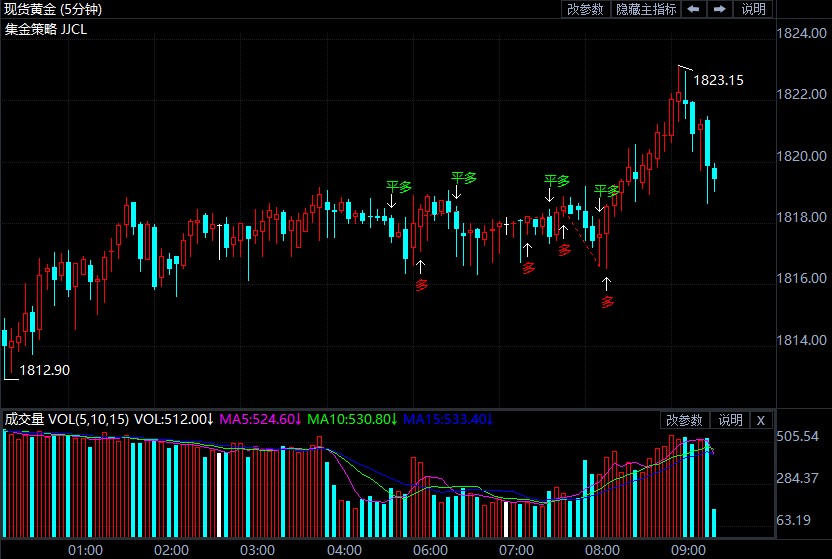Open 说明 in the volume panel
This screenshot has height=559, width=832.
point(730,420)
